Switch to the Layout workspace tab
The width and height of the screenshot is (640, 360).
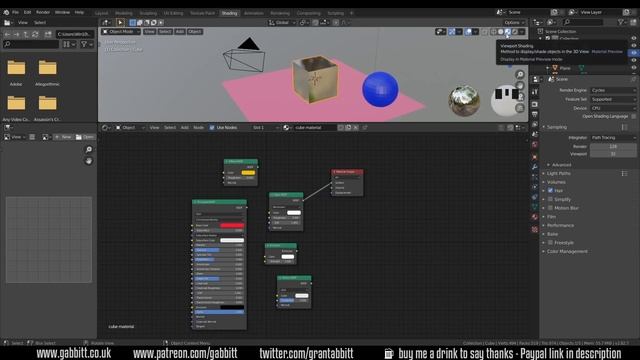click(101, 13)
